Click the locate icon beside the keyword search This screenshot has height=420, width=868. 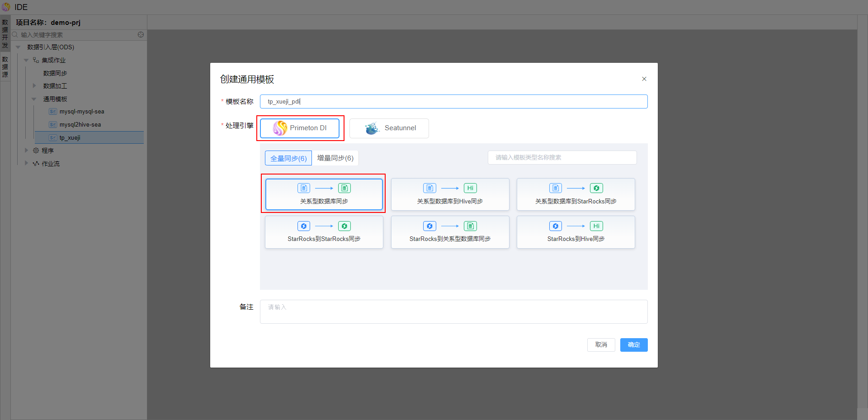[x=141, y=35]
